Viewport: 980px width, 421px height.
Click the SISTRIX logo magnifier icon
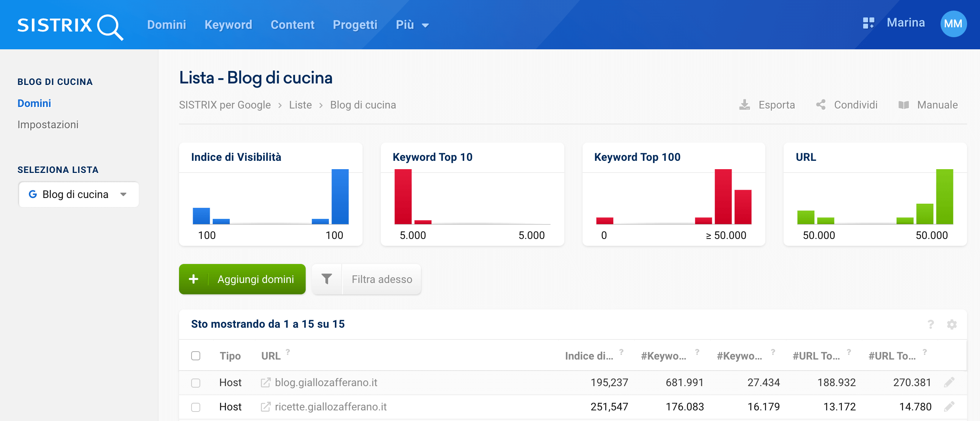(x=110, y=27)
